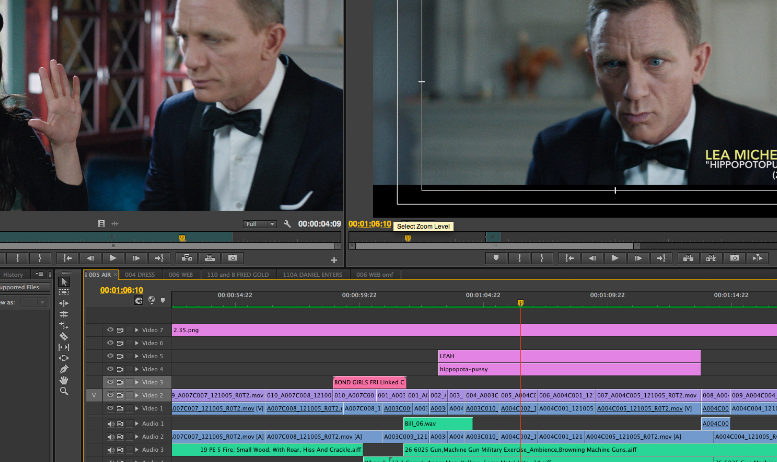The image size is (777, 462).
Task: Select the Pen tool
Action: point(64,369)
